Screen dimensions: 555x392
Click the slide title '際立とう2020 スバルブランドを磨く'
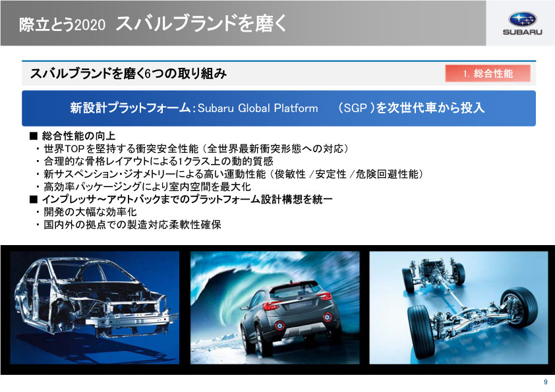tap(152, 24)
